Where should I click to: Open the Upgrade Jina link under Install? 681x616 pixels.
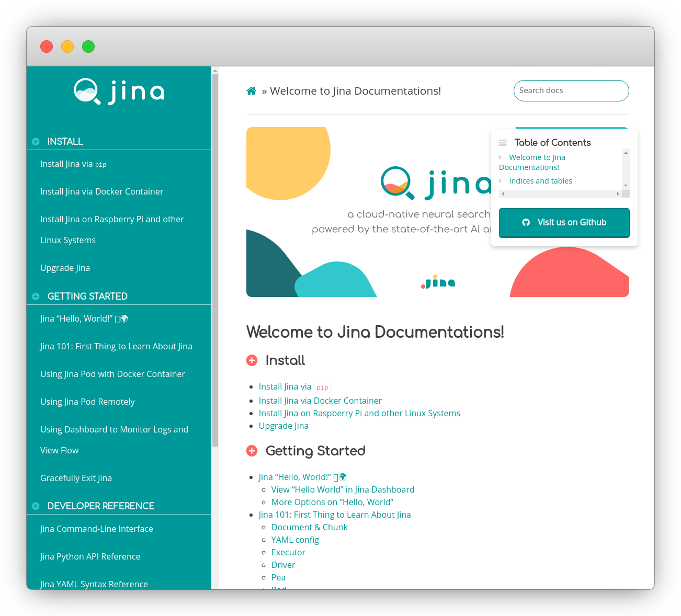tap(283, 426)
